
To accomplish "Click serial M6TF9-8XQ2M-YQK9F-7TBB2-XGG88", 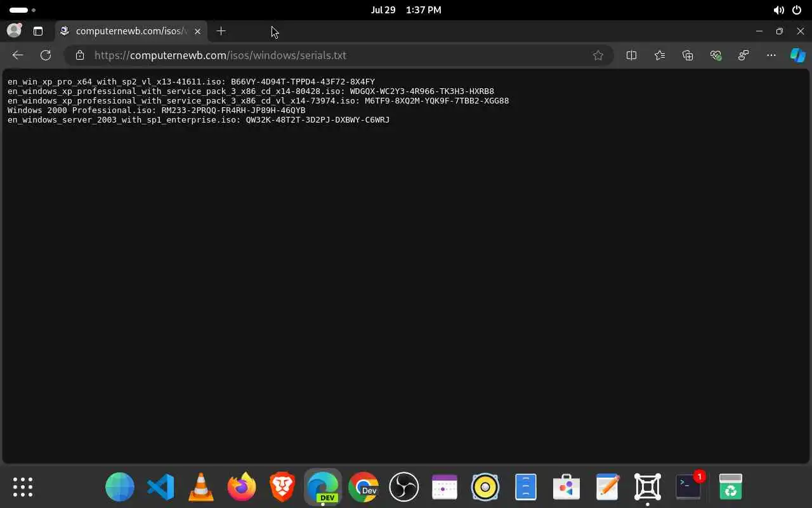I will 436,101.
